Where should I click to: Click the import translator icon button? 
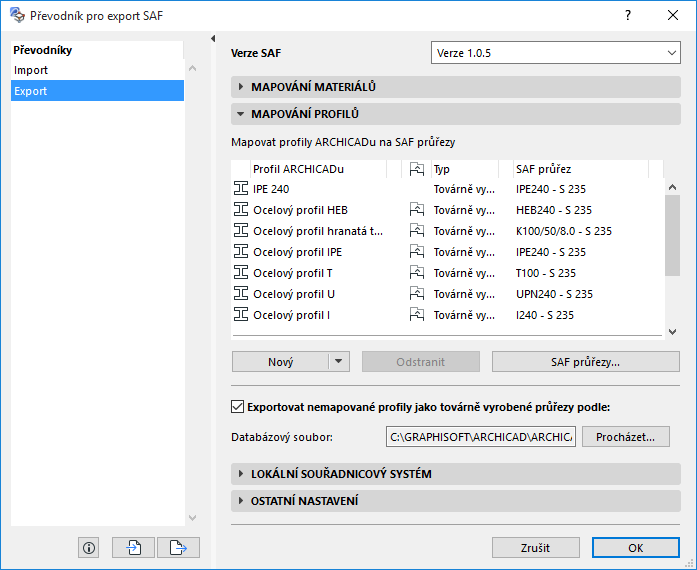click(133, 547)
